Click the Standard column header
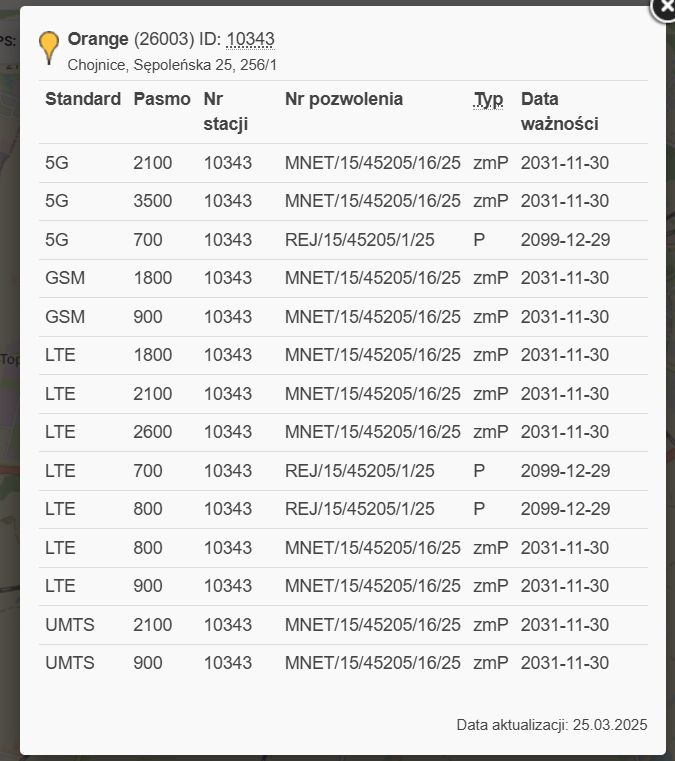 [x=83, y=99]
